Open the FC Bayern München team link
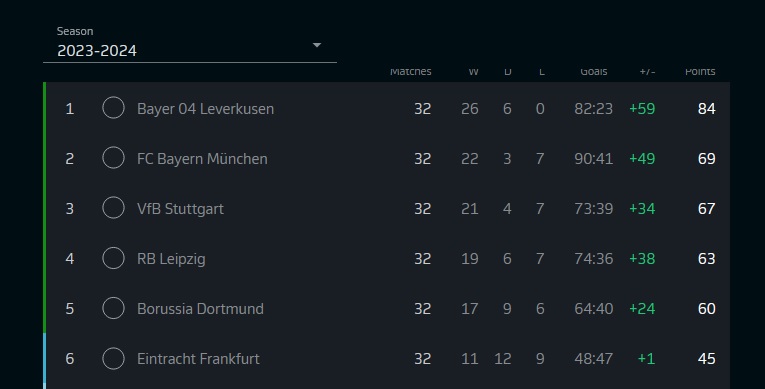Viewport: 765px width, 389px height. click(202, 159)
